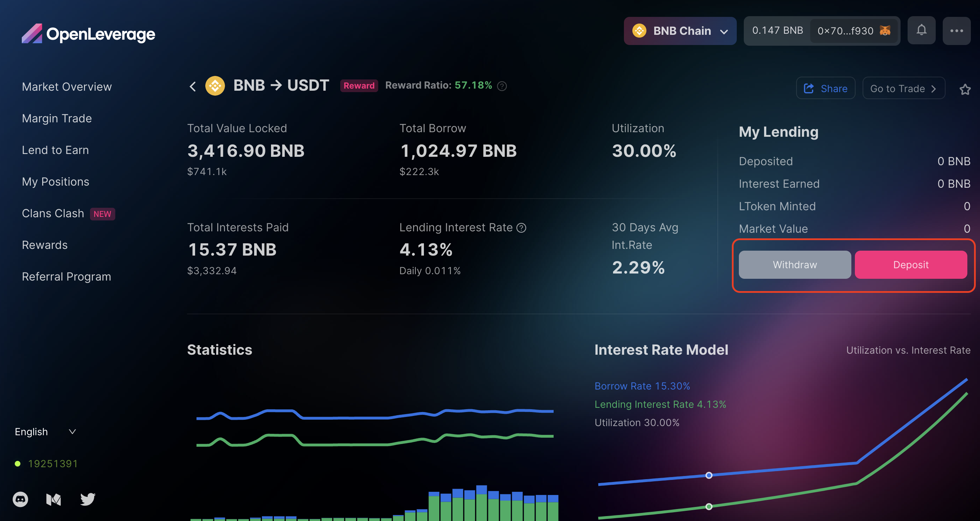
Task: Open the English language selector
Action: click(x=45, y=432)
